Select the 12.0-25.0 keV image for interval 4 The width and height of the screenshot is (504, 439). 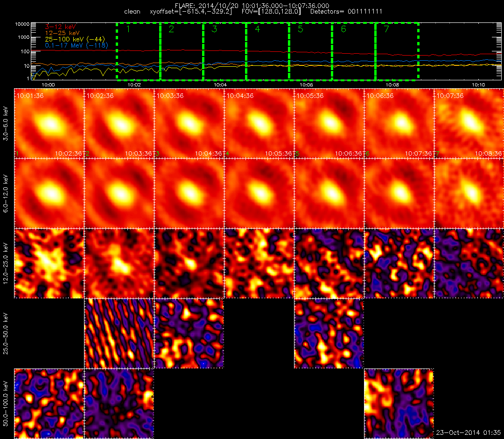pyautogui.click(x=259, y=263)
